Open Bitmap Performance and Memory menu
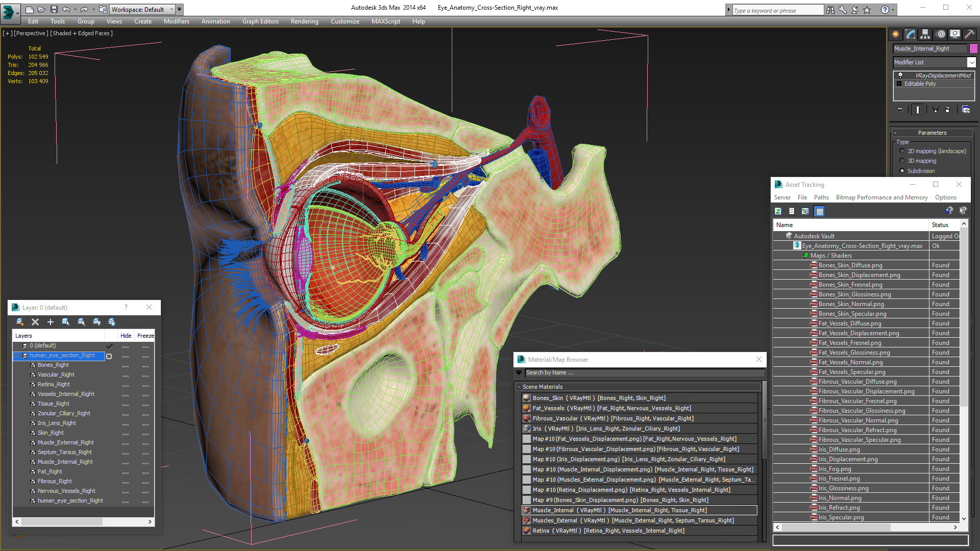Image resolution: width=980 pixels, height=551 pixels. click(x=881, y=197)
